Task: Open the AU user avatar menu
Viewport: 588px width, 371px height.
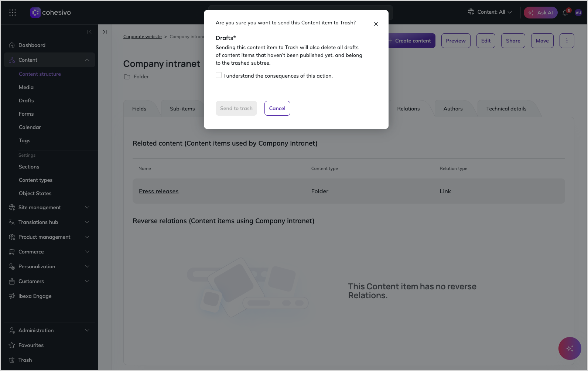Action: tap(578, 13)
